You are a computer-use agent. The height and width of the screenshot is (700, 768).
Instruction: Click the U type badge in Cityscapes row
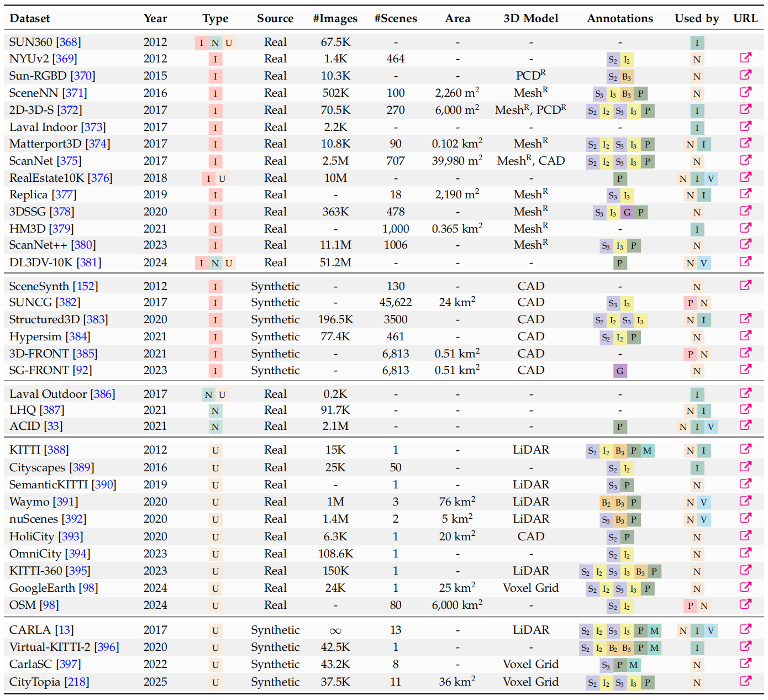coord(215,469)
